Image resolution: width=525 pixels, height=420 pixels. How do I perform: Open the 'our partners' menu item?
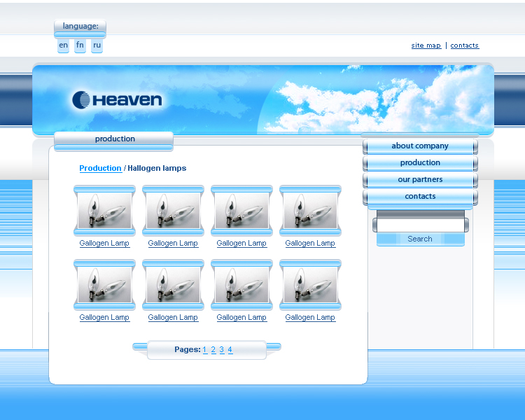point(420,180)
